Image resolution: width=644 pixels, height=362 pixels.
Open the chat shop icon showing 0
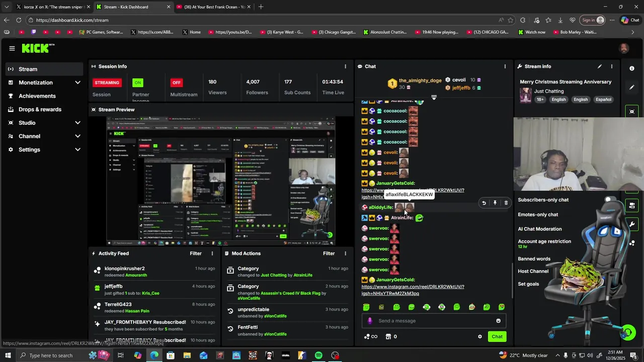(391, 337)
